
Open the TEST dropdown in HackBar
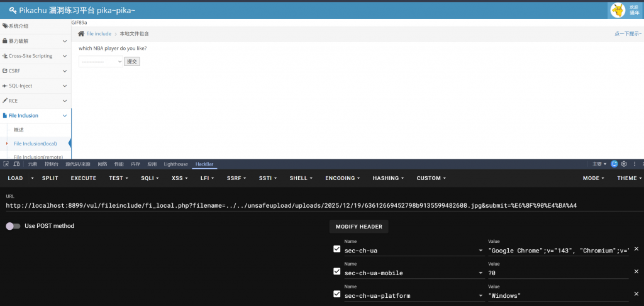[118, 178]
